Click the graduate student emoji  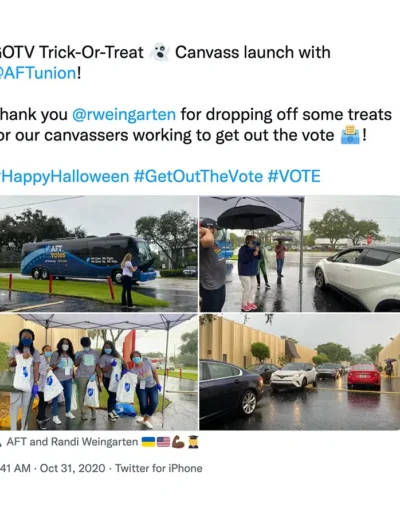point(193,442)
